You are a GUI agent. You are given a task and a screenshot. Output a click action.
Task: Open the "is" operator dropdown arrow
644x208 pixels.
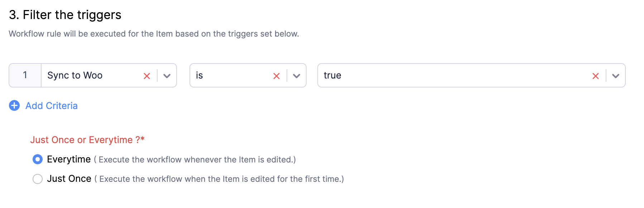click(297, 76)
